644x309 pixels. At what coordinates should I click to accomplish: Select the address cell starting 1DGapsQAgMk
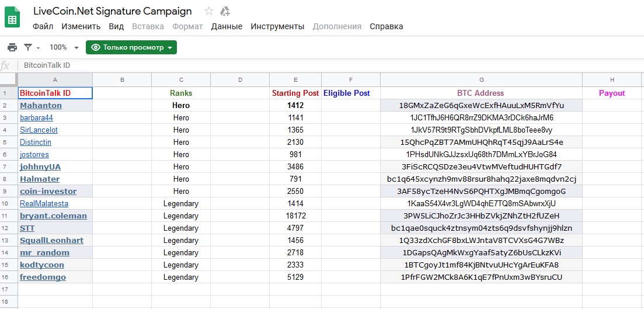(481, 253)
